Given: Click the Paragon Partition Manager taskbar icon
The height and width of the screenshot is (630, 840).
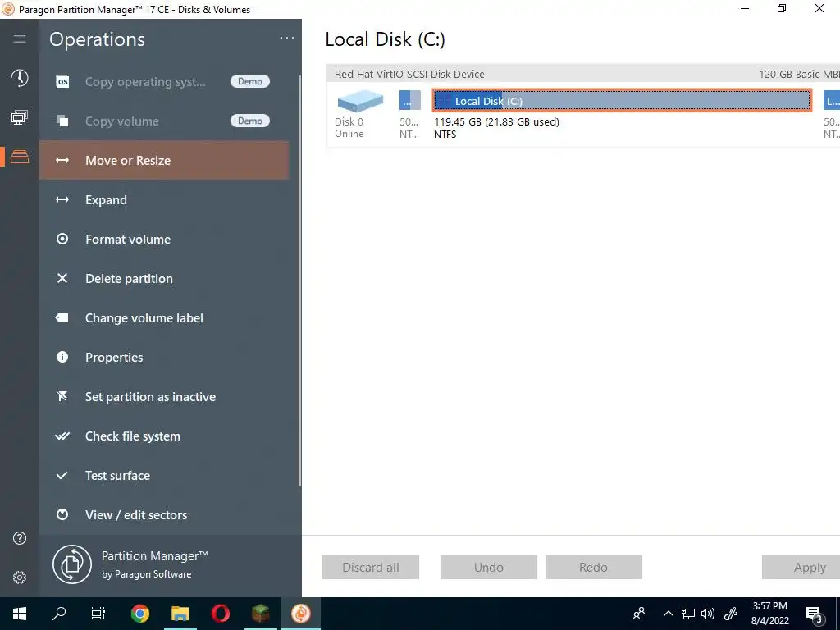Looking at the screenshot, I should coord(300,614).
